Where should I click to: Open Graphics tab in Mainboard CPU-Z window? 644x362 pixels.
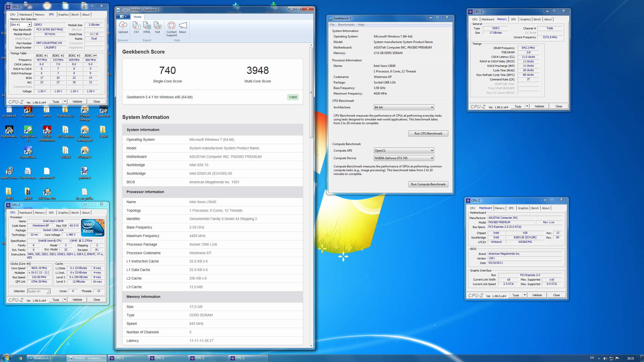[523, 208]
